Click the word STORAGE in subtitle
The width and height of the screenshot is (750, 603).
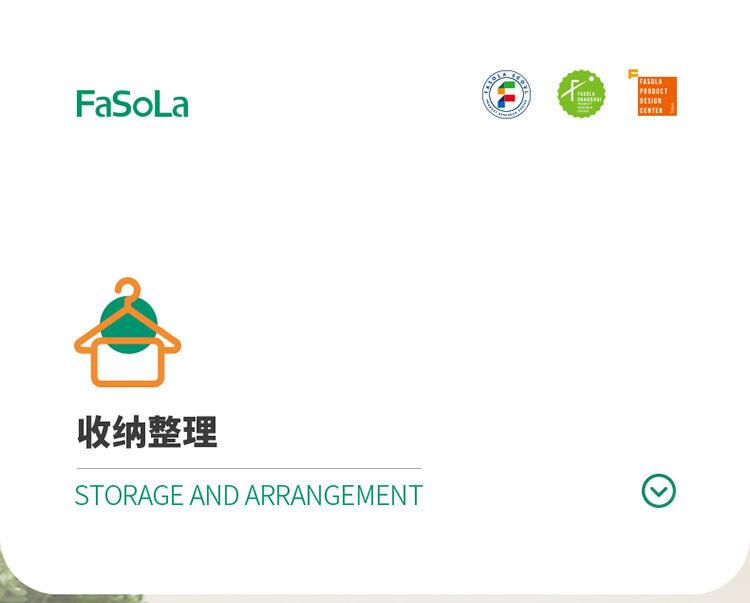tap(129, 495)
